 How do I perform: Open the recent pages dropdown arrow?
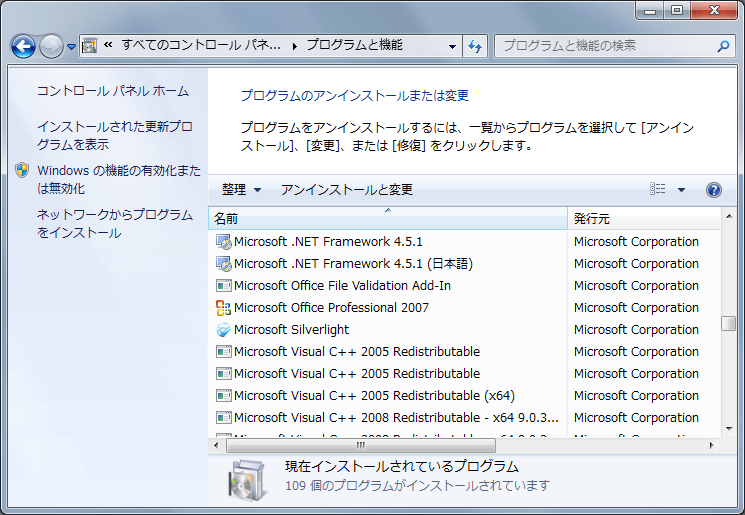[71, 47]
